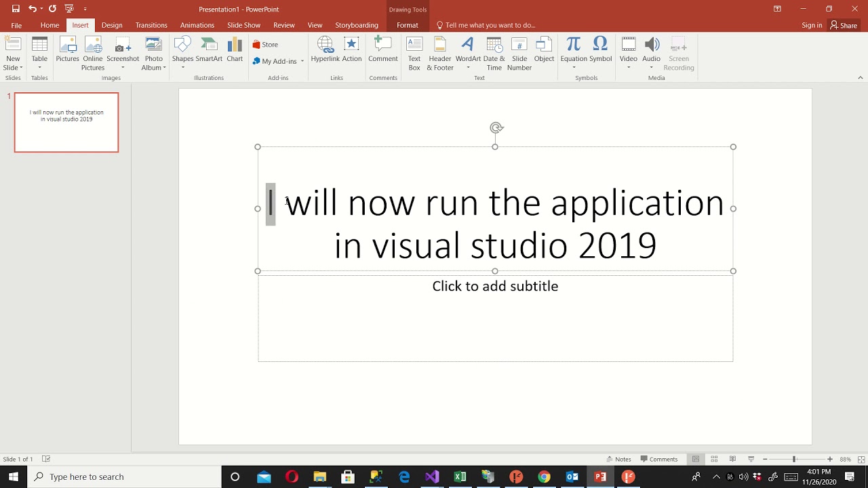Insert Pictures from this device
Image resolution: width=868 pixels, height=488 pixels.
pyautogui.click(x=67, y=50)
